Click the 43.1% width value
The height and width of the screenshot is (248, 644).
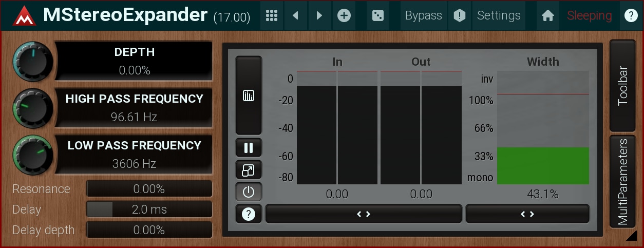[x=543, y=194]
